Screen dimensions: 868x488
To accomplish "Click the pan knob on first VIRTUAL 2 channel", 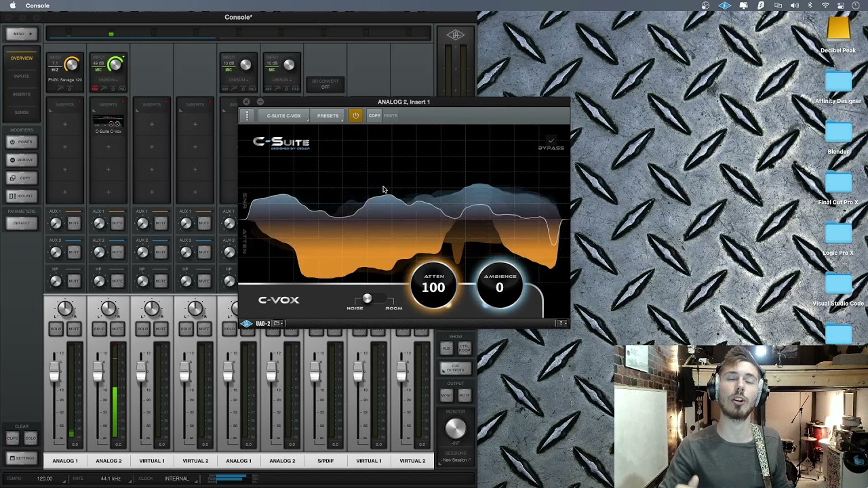I will pos(195,309).
